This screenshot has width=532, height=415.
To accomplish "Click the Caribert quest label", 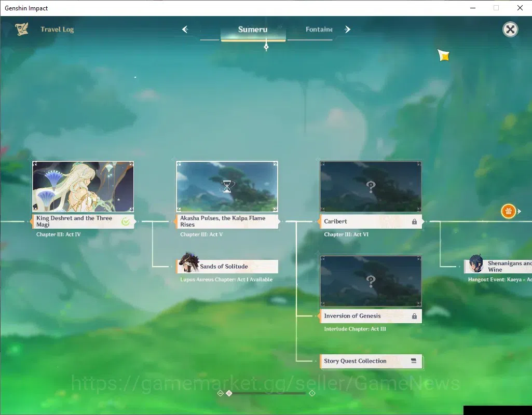I will click(x=371, y=222).
